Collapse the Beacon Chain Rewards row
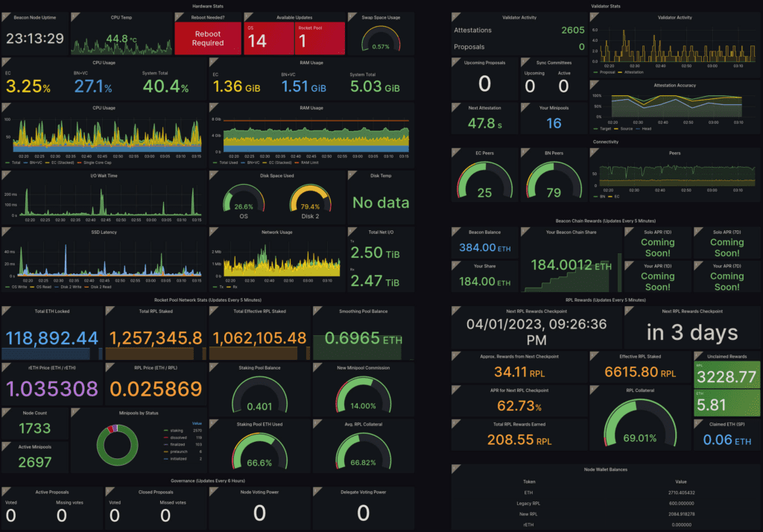The height and width of the screenshot is (532, 763). point(605,221)
